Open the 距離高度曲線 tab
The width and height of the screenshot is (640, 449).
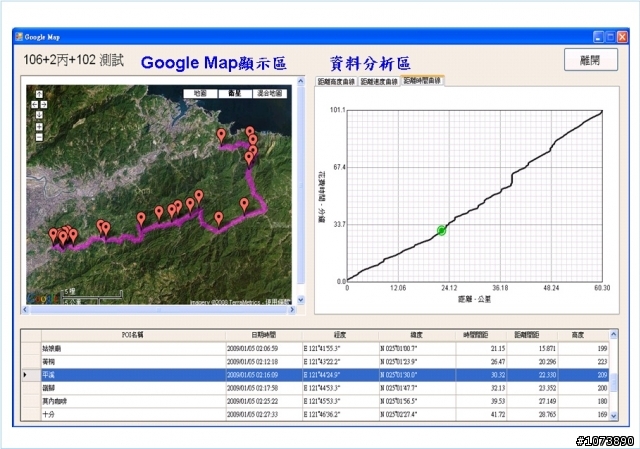[336, 82]
